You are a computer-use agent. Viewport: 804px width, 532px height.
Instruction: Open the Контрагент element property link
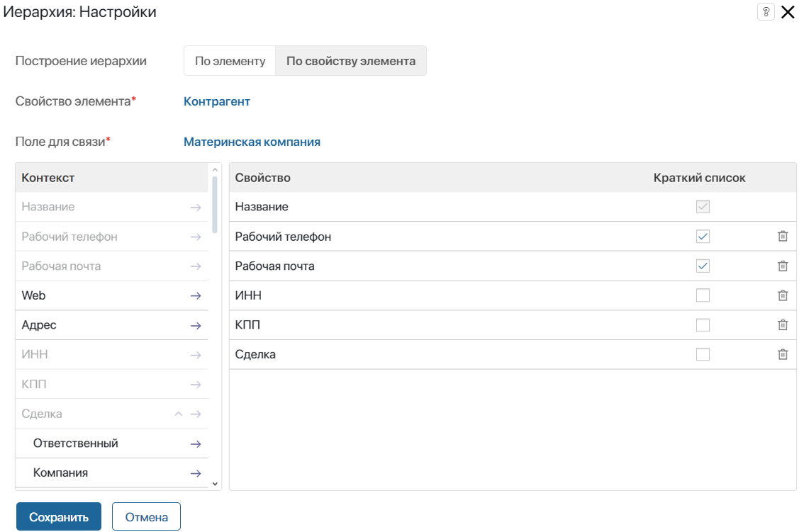click(x=217, y=101)
